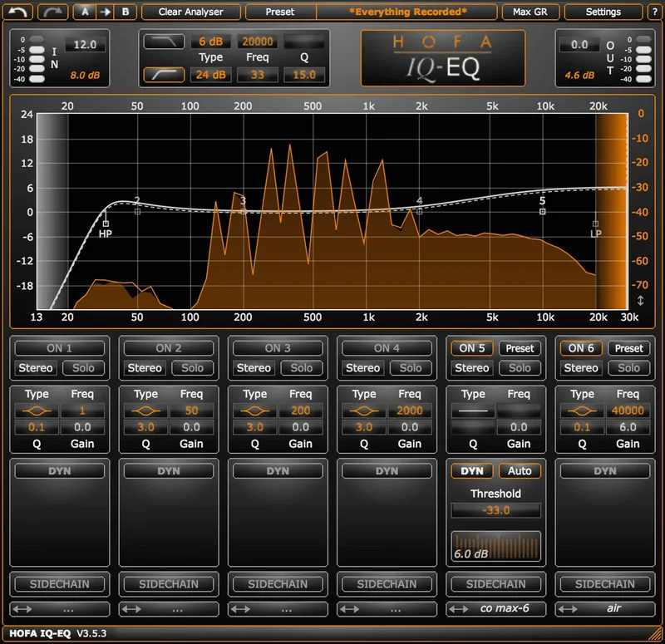Open SIDECHAIN for band 6

605,584
